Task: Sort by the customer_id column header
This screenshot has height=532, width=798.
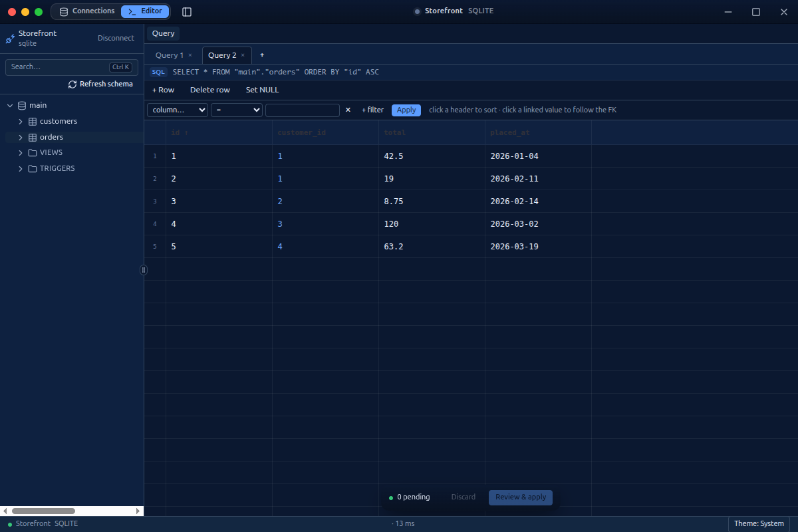Action: tap(325, 133)
